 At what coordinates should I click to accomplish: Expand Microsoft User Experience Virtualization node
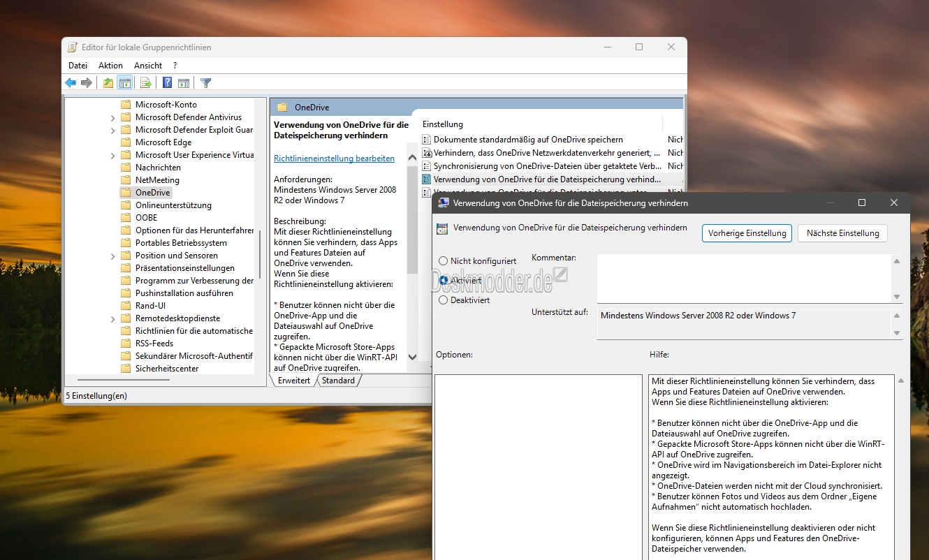click(x=112, y=155)
